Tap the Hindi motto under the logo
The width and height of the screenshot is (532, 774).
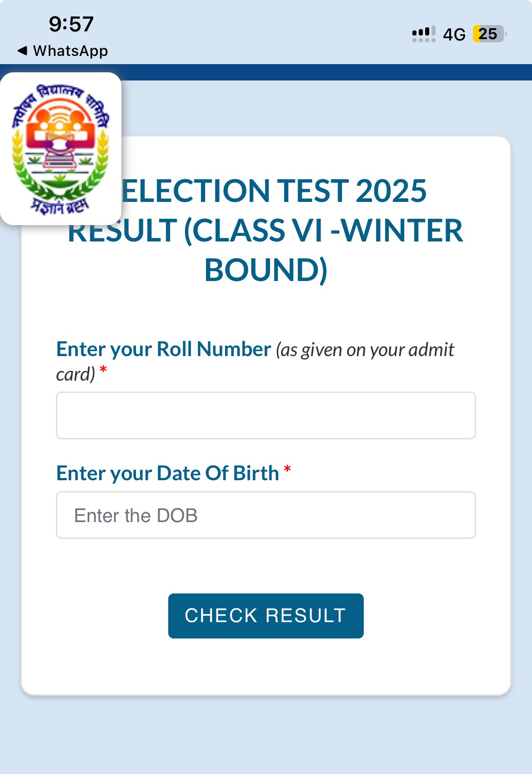point(60,206)
